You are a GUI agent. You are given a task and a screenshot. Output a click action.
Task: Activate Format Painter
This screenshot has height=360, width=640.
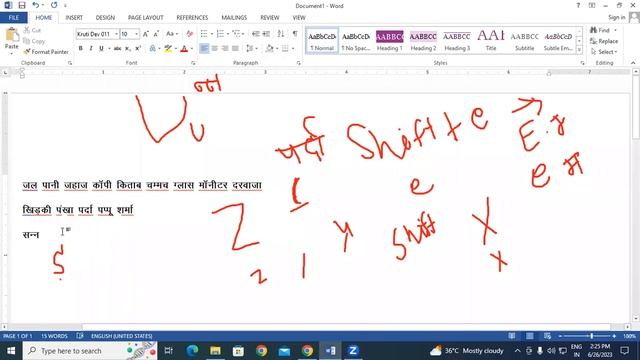46,52
